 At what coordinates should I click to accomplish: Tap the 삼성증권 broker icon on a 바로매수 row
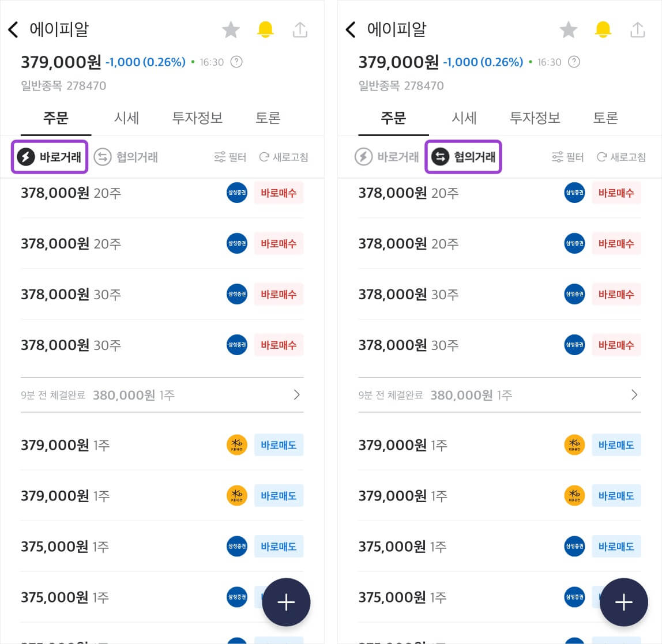(x=236, y=193)
